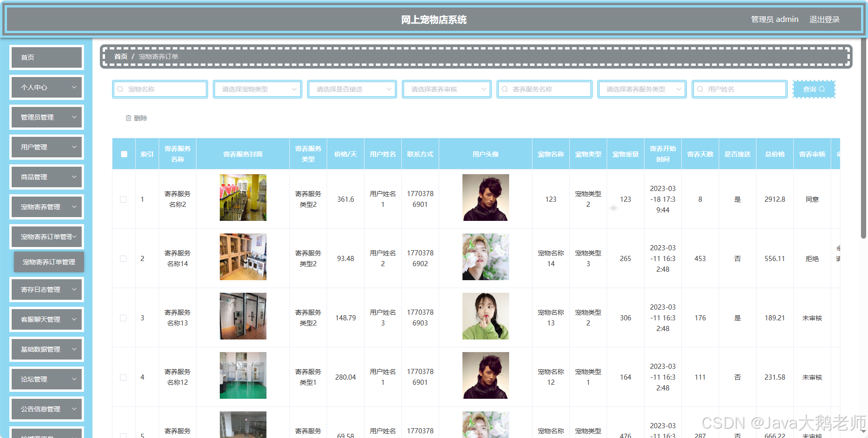Image resolution: width=868 pixels, height=438 pixels.
Task: Click 首页 in the breadcrumb
Action: 121,57
